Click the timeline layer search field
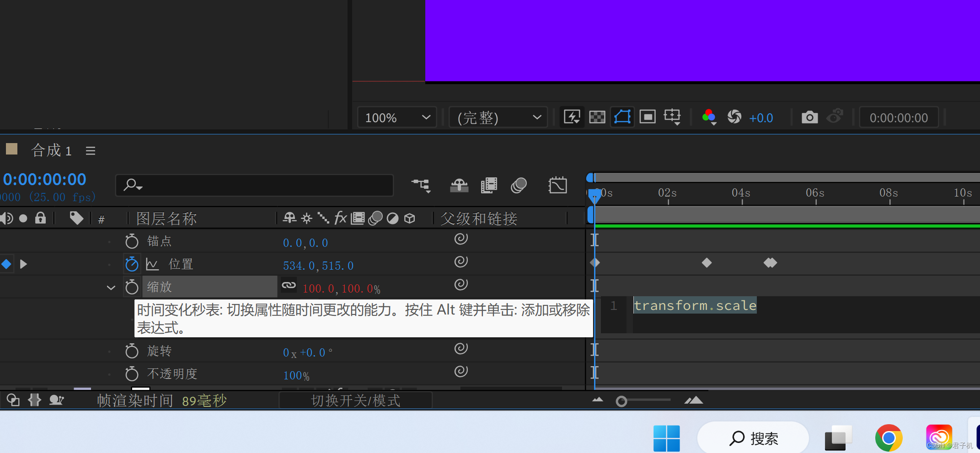 pos(255,185)
